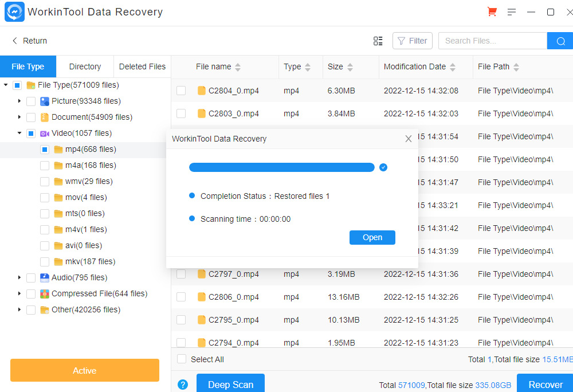Tick the checkbox for C2797_0.mp4
Screen dimensions: 573x392
coord(181,274)
